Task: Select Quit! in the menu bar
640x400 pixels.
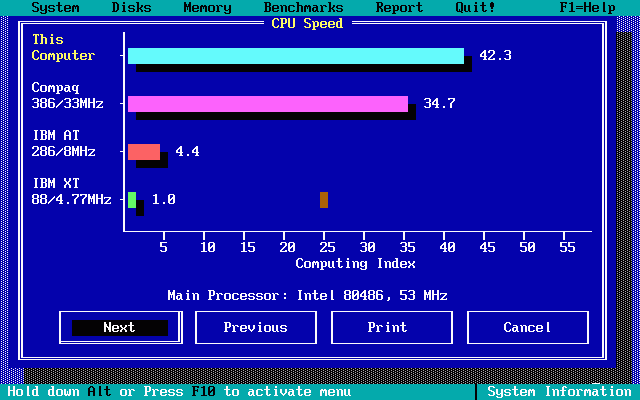Action: (x=475, y=7)
